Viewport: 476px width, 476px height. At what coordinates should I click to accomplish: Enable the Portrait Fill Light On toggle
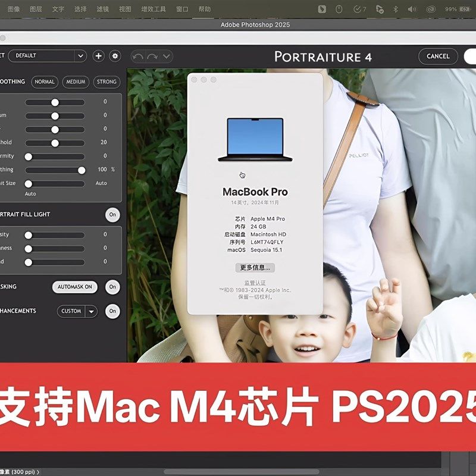(112, 215)
